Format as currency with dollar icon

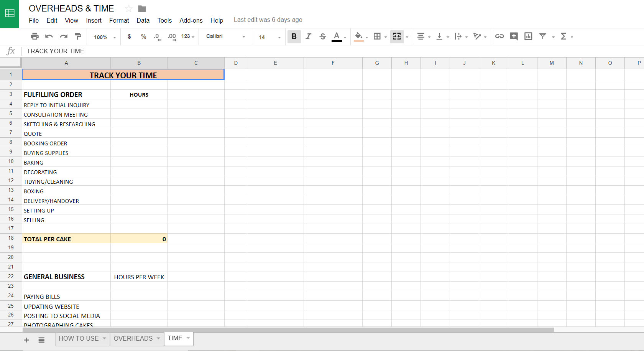tap(130, 36)
